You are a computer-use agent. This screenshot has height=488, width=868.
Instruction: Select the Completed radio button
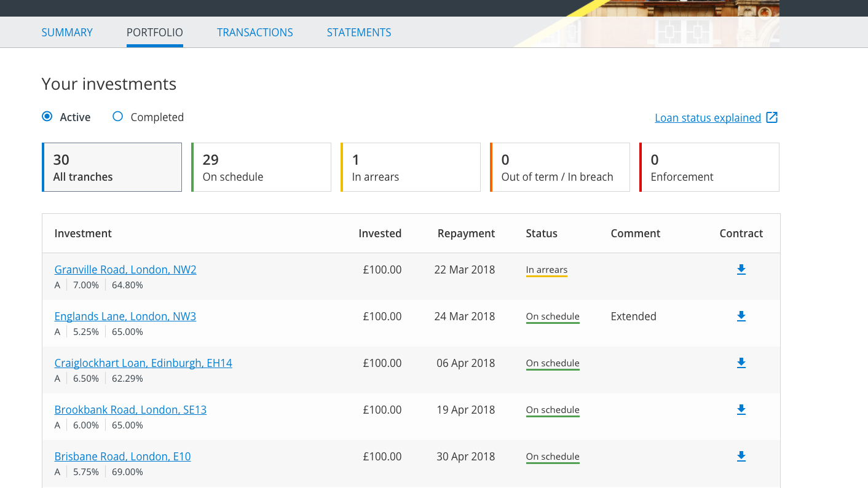coord(118,117)
